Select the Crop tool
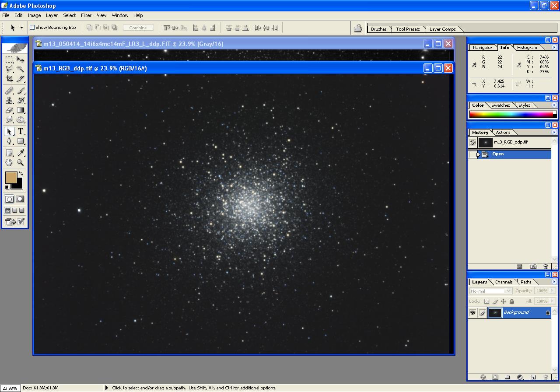 [9, 79]
